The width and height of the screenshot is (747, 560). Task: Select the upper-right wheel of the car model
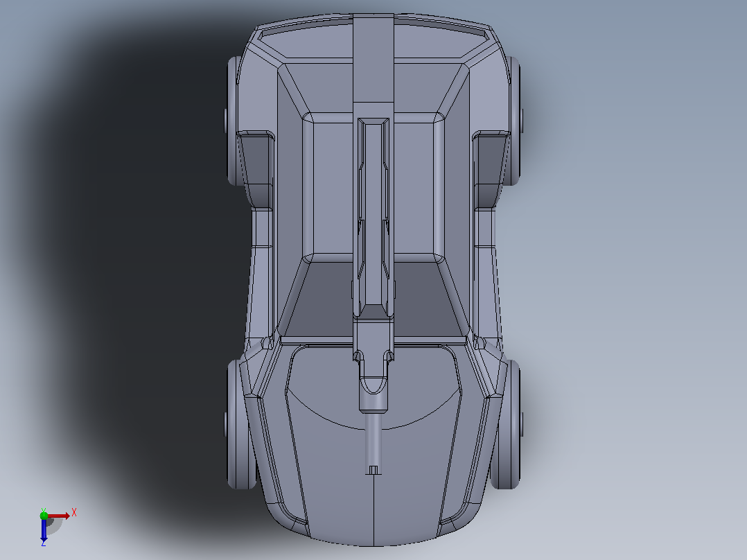pos(514,121)
